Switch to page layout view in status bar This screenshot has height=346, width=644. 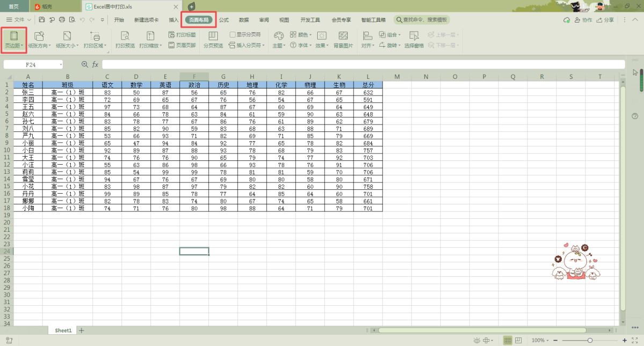tap(518, 341)
